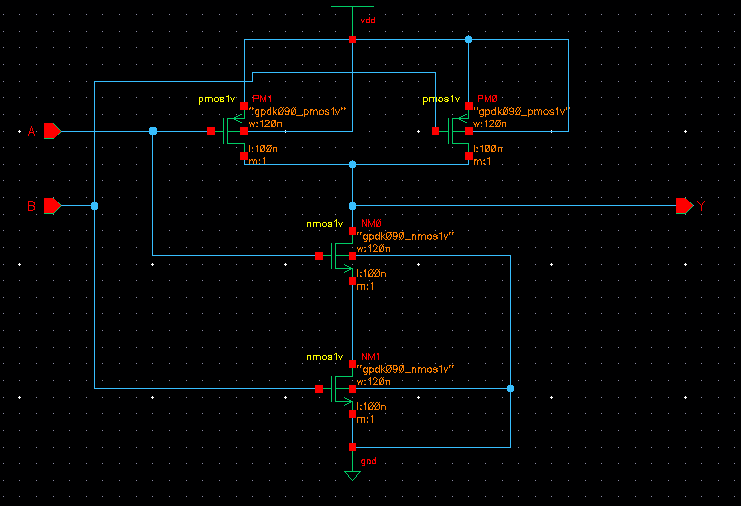Select the PM0 PMOS transistor symbol
This screenshot has height=506, width=741.
tap(461, 131)
